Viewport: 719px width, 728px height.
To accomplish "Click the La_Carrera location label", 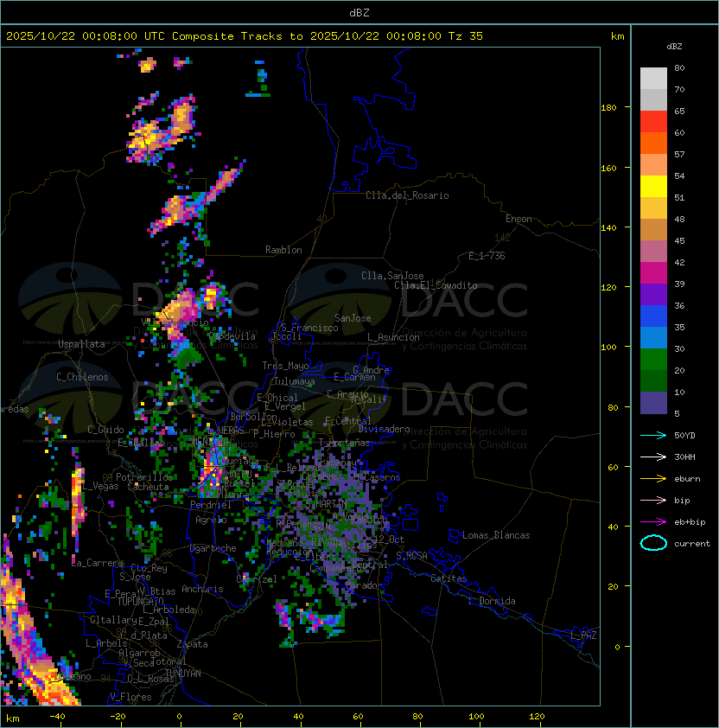I will (98, 563).
